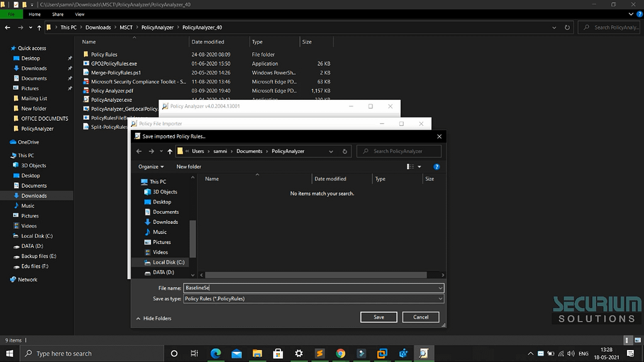Open the View ribbon tab in Explorer

80,14
